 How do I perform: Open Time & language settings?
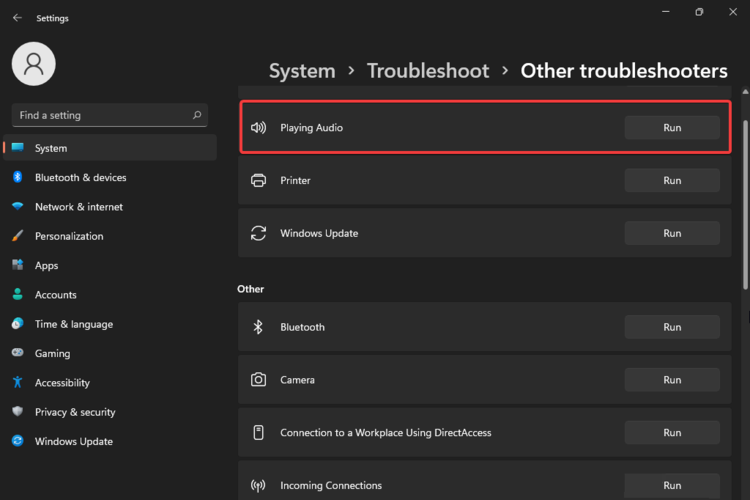tap(110, 324)
